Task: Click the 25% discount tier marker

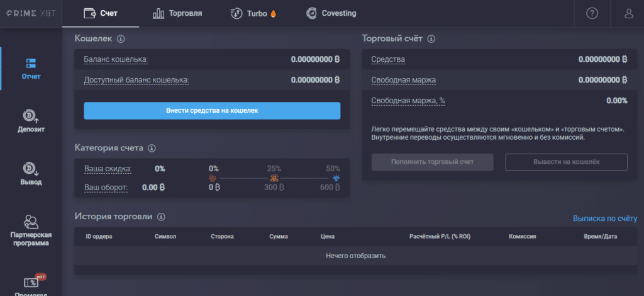Action: click(x=274, y=178)
